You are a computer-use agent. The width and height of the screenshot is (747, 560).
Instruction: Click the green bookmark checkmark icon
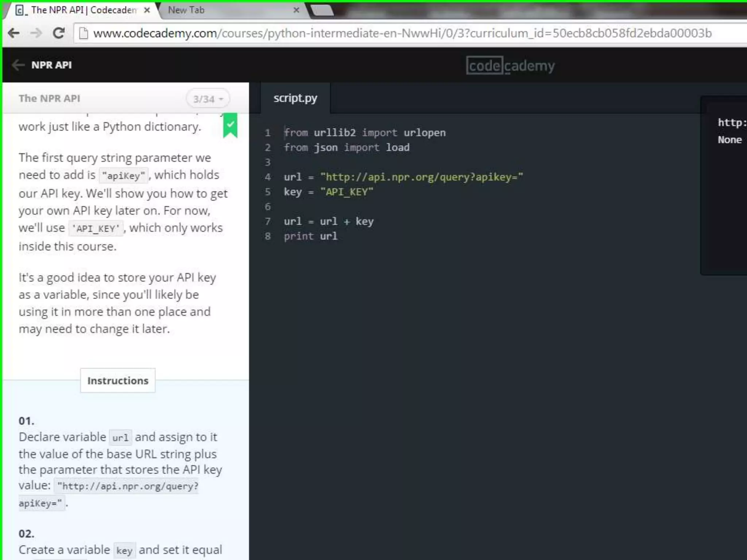point(230,125)
